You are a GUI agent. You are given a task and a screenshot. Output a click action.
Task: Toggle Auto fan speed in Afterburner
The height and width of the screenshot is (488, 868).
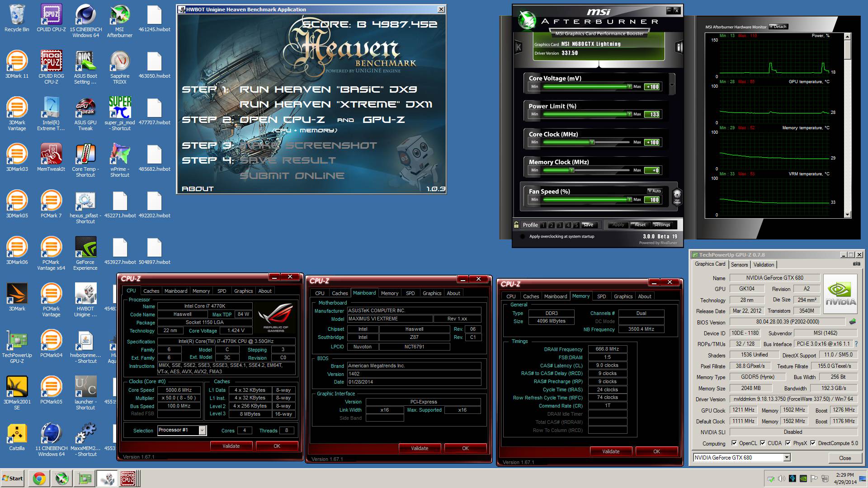(x=655, y=191)
